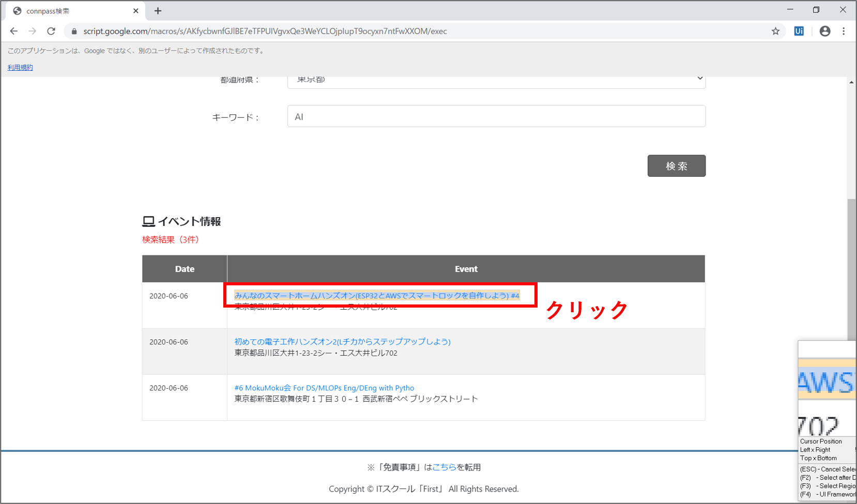Open the #6 MokuMoku会 event link

coord(324,388)
